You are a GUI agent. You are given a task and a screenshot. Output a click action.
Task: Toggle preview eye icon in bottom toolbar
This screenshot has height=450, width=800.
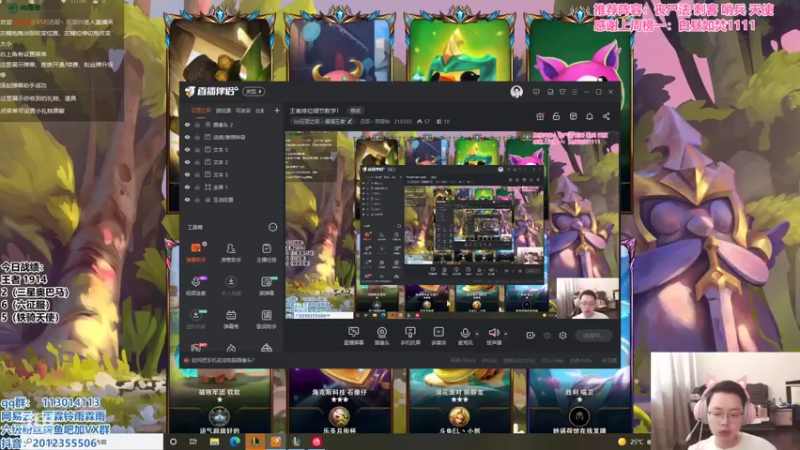point(547,335)
